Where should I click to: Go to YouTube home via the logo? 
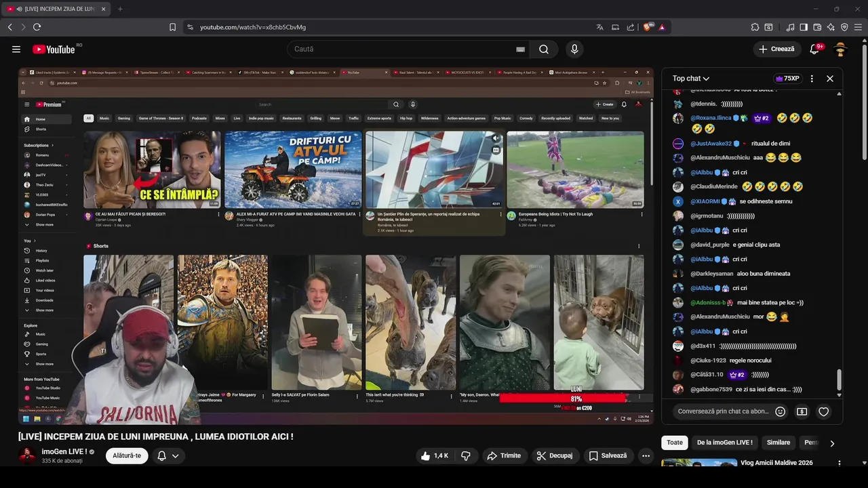[x=54, y=49]
